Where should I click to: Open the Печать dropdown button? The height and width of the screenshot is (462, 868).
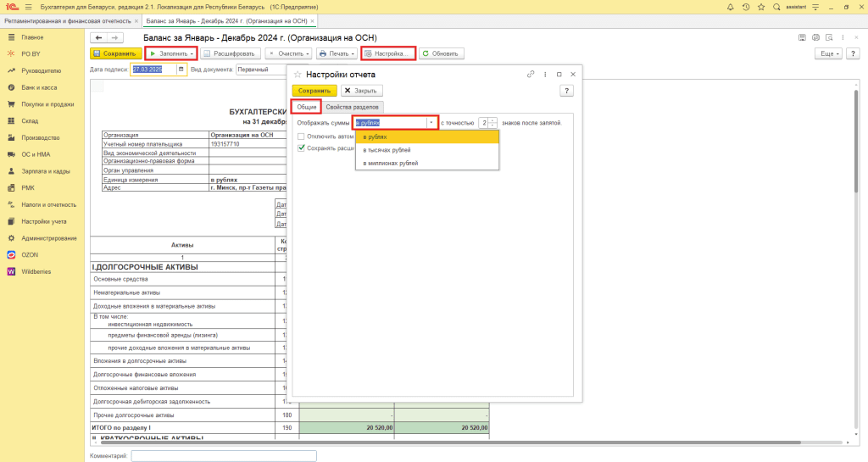pos(337,53)
